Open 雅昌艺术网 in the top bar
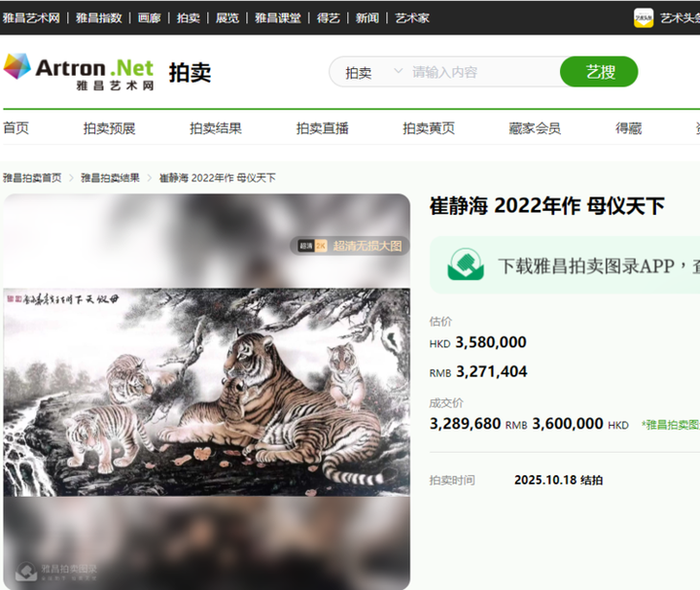This screenshot has height=590, width=700. pos(31,17)
